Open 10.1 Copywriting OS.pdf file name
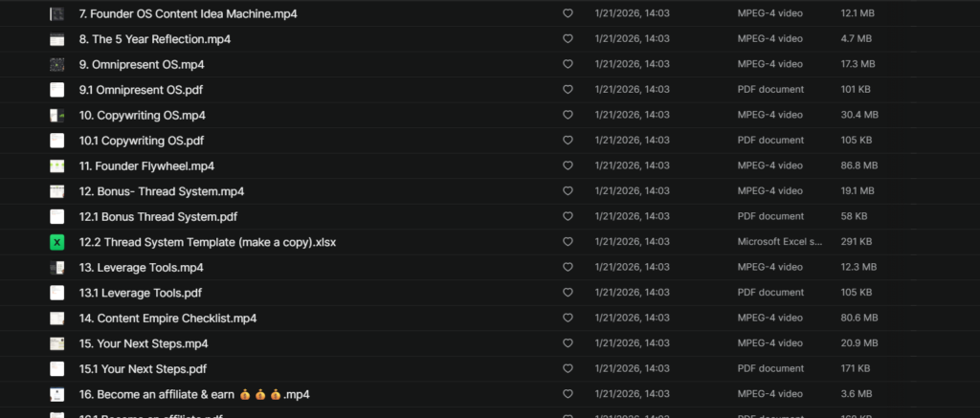980x418 pixels. (142, 141)
